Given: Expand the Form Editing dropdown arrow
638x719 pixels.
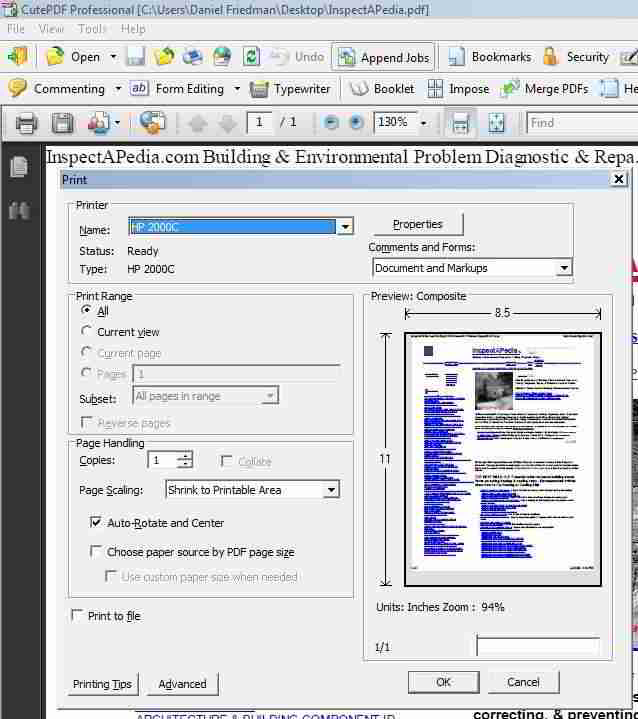Looking at the screenshot, I should tap(237, 88).
